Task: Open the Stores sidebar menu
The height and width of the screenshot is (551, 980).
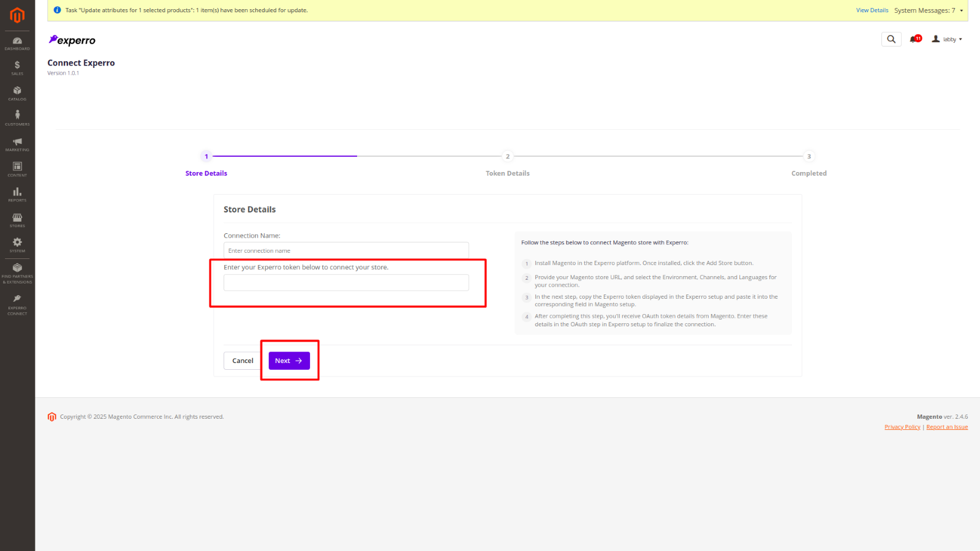Action: [x=17, y=220]
